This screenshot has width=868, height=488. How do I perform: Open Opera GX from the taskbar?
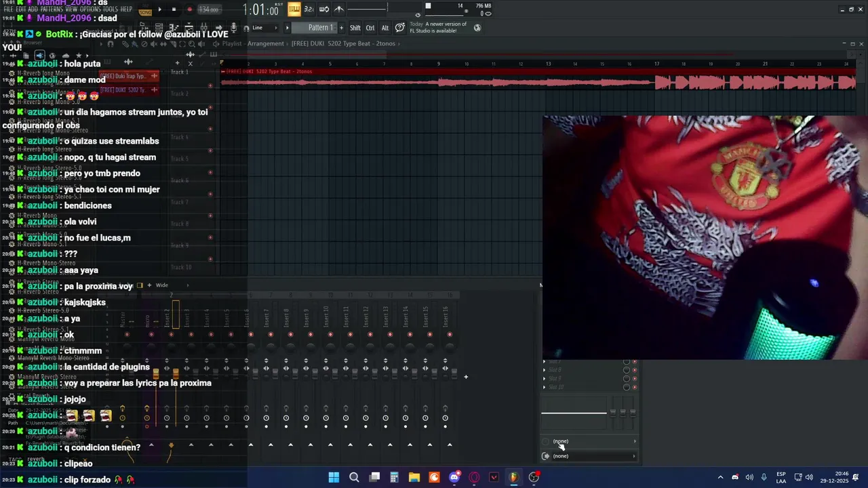coord(474,477)
